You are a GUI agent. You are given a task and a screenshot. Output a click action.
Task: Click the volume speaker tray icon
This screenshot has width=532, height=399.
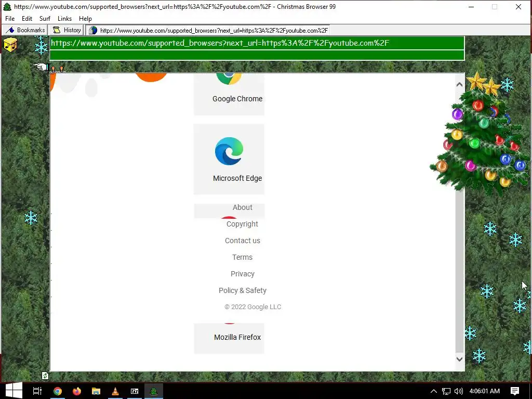click(x=458, y=391)
